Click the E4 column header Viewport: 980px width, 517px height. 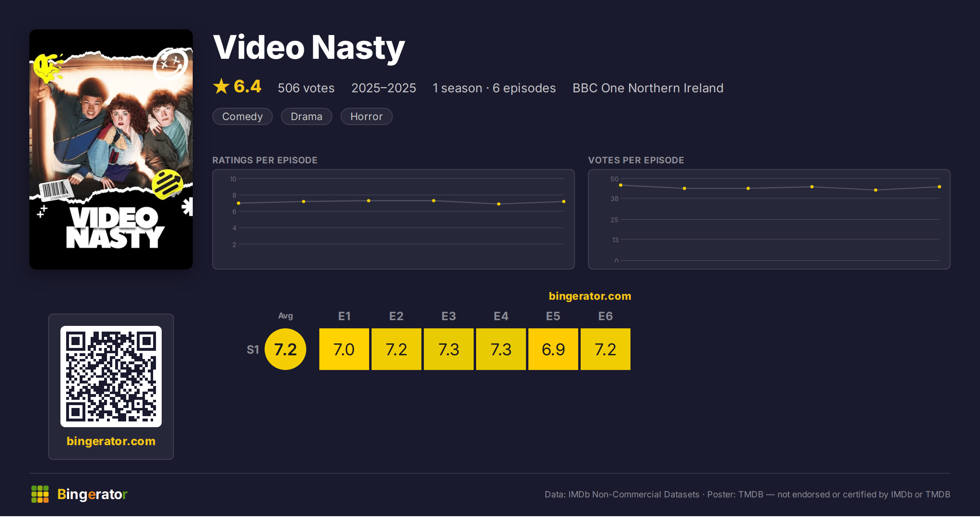[x=501, y=316]
